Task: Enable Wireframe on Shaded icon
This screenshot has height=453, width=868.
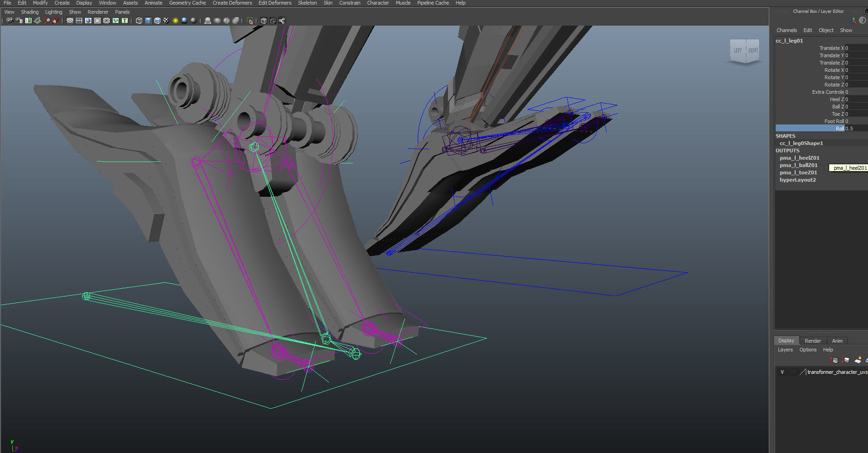Action: (x=157, y=21)
